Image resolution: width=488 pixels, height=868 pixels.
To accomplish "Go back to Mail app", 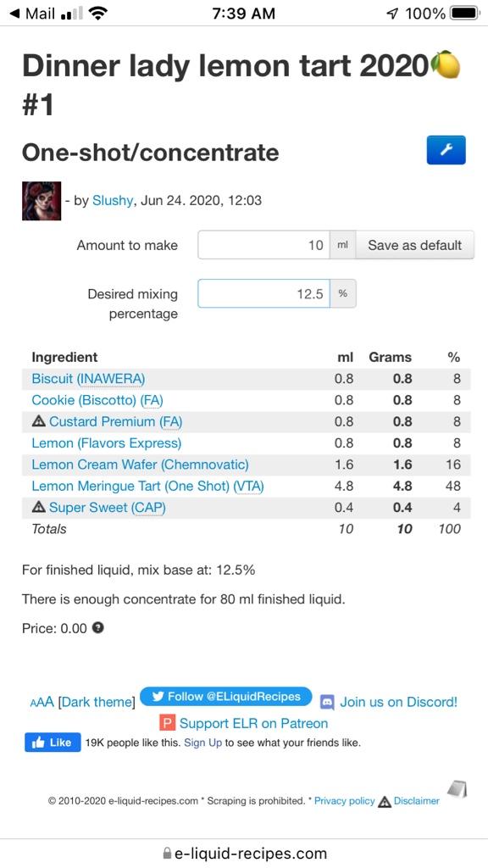I will pos(32,14).
